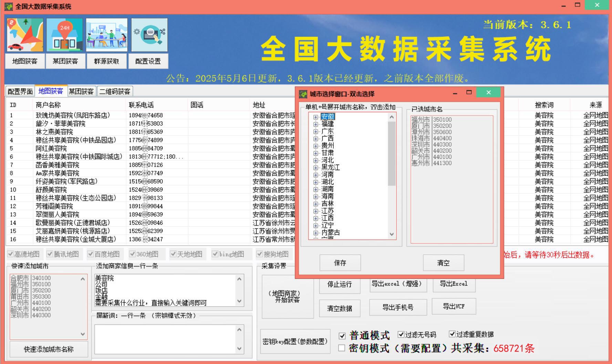This screenshot has height=364, width=612.
Task: Close the city selection dialog
Action: (x=488, y=92)
